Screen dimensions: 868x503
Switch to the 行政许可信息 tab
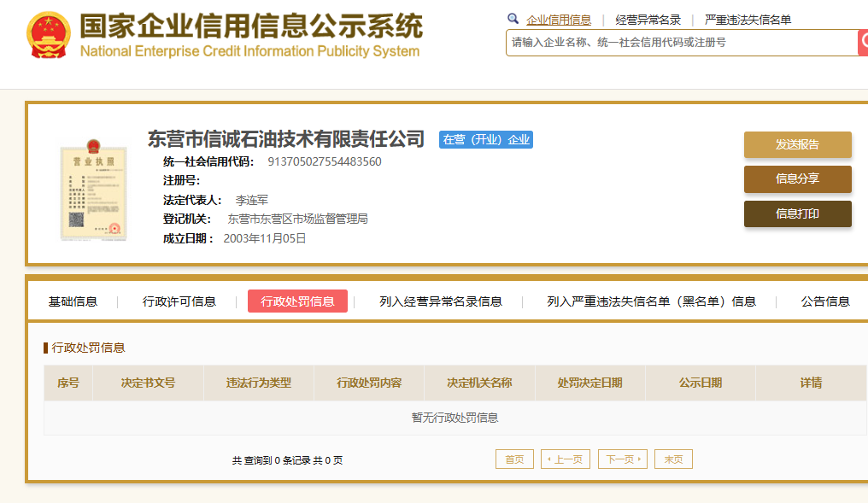coord(179,301)
